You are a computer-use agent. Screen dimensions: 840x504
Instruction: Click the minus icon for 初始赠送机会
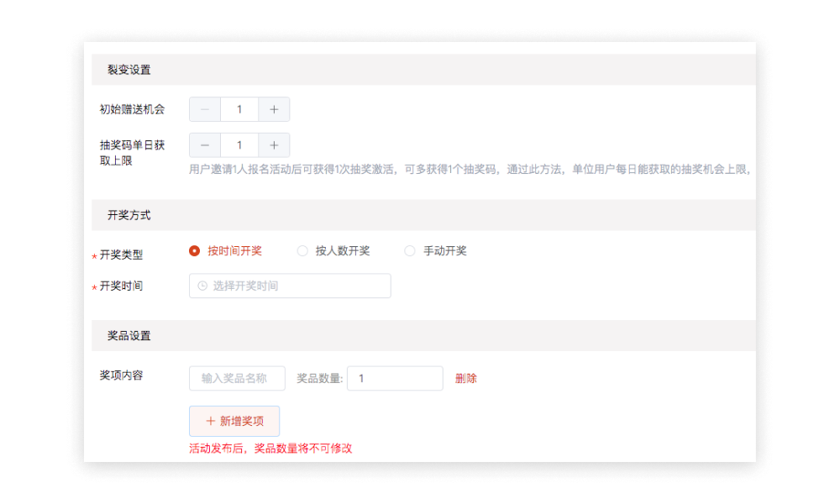click(x=204, y=109)
